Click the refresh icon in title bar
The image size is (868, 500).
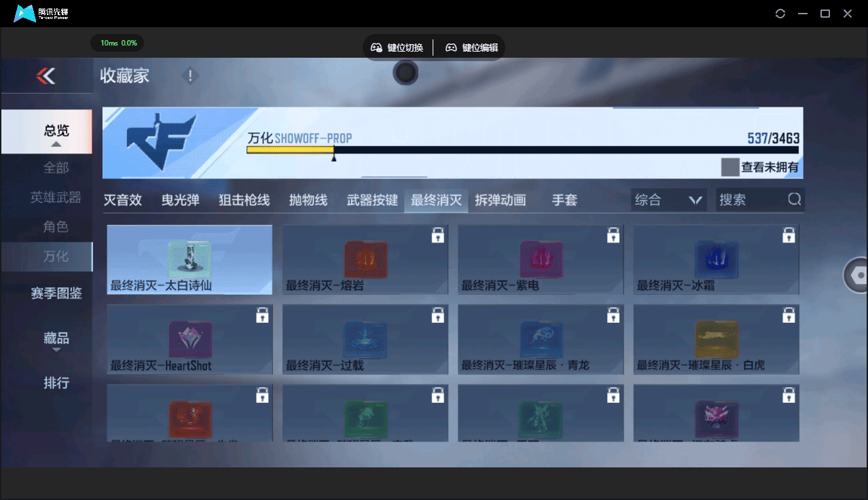pyautogui.click(x=780, y=13)
